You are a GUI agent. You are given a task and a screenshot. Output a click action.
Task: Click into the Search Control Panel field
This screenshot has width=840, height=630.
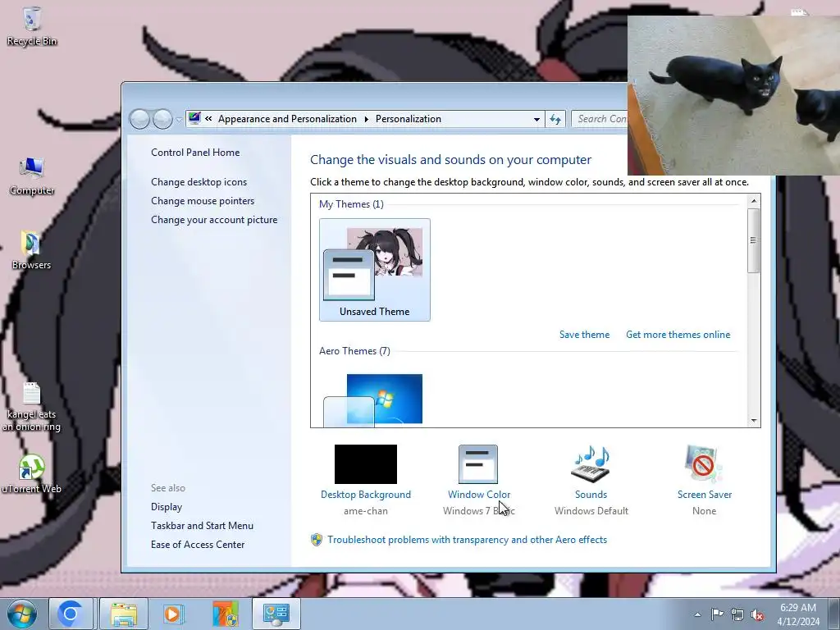tap(600, 119)
